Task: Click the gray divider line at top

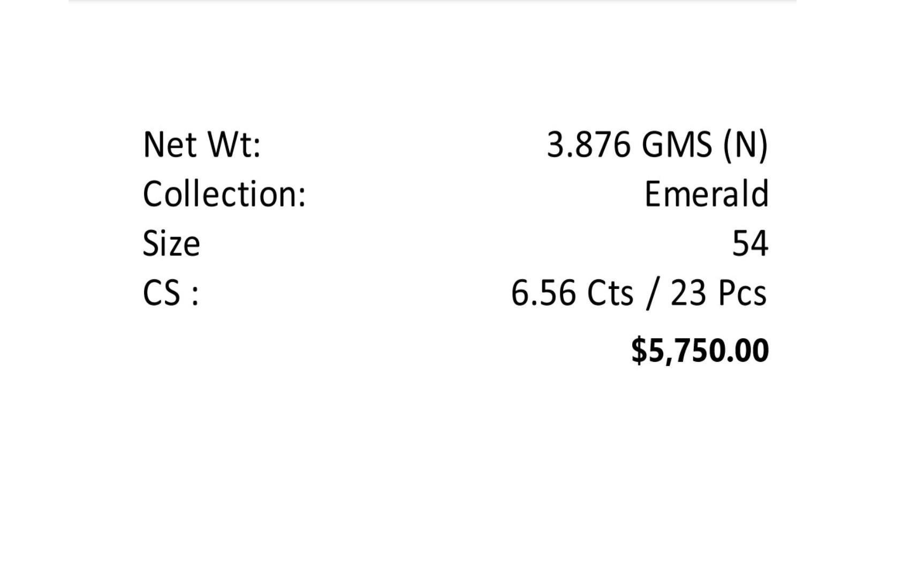Action: [x=433, y=1]
